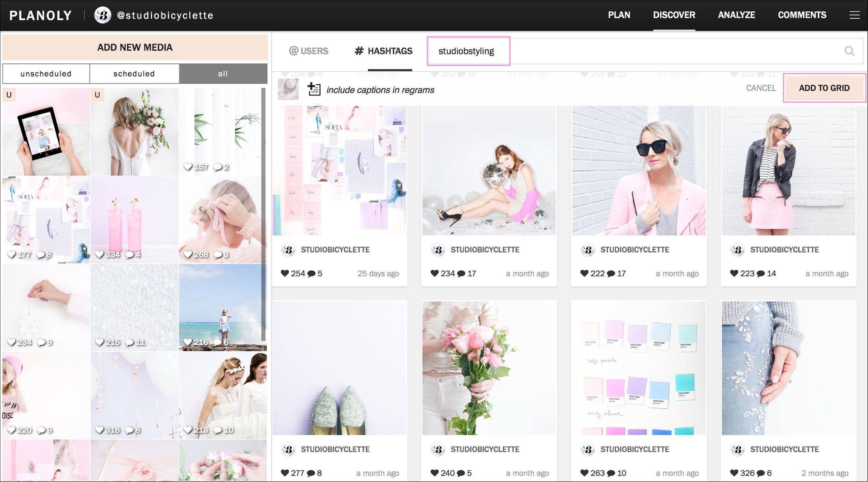Open grid photo with 334 likes
The width and height of the screenshot is (868, 482).
click(x=134, y=220)
